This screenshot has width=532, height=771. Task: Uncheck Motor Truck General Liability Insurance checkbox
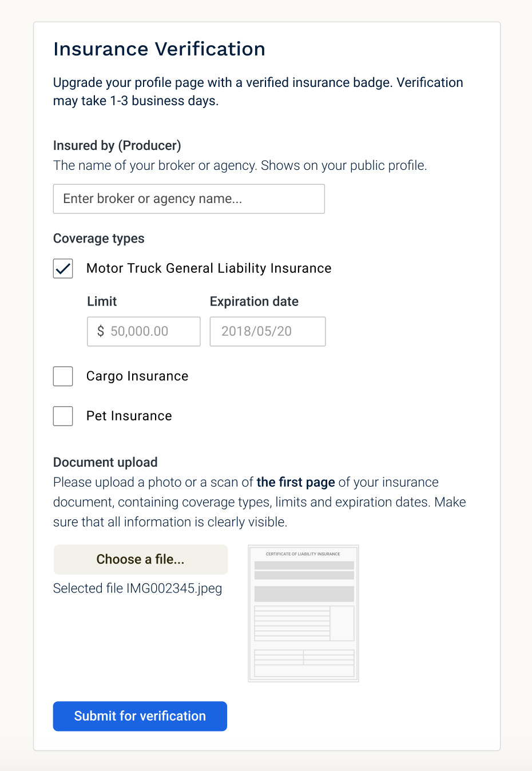(63, 268)
